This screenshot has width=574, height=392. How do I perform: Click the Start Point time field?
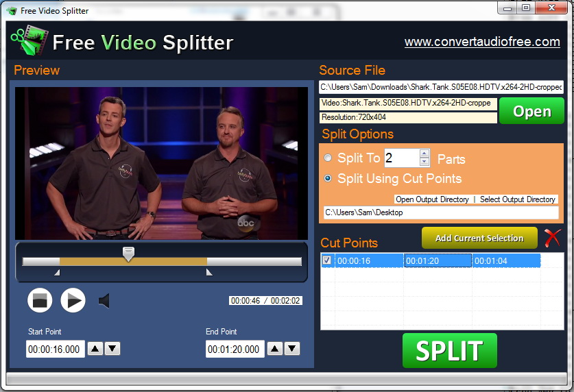[56, 349]
